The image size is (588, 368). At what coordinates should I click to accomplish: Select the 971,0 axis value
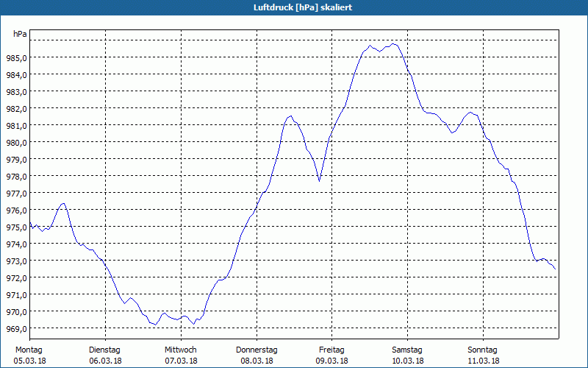[x=16, y=295]
